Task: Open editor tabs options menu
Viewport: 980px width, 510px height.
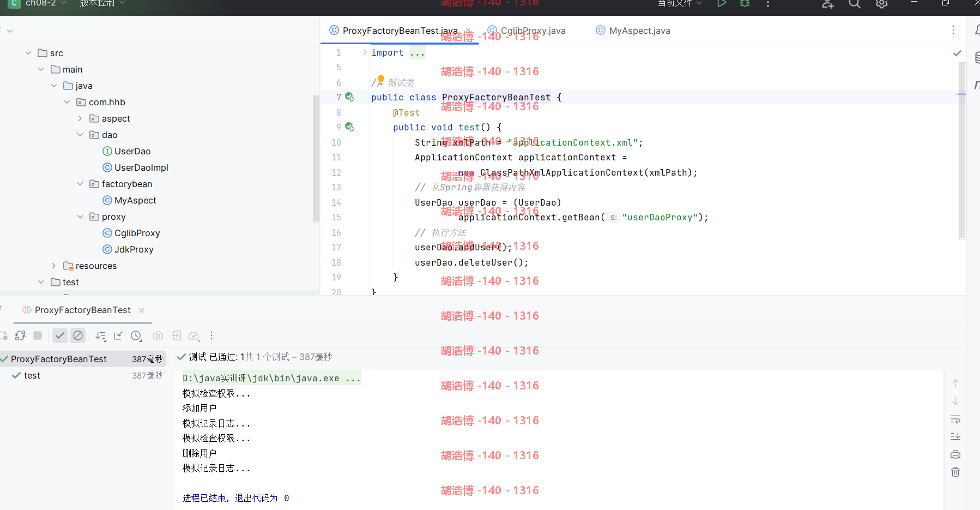Action: click(953, 30)
